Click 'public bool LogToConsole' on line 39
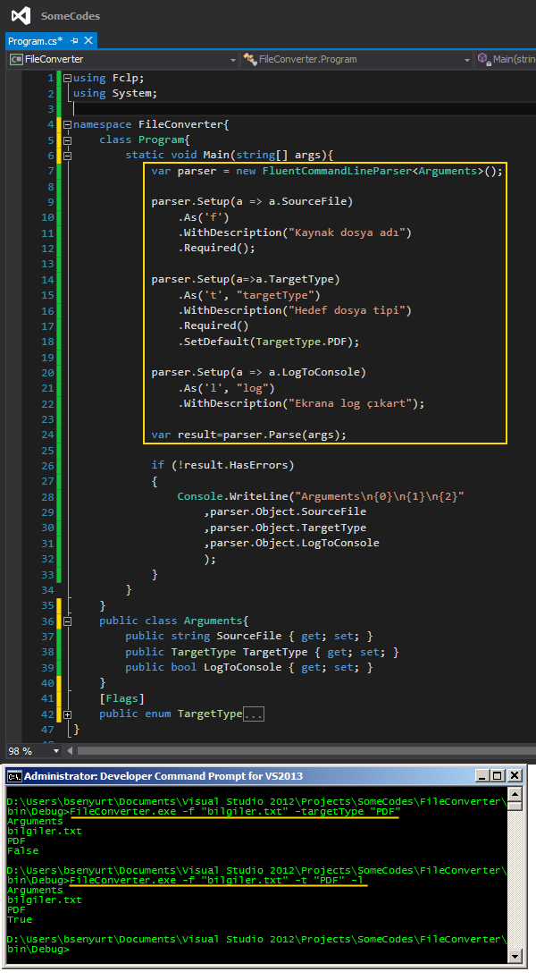Viewport: 536px width, 980px height. click(x=203, y=668)
